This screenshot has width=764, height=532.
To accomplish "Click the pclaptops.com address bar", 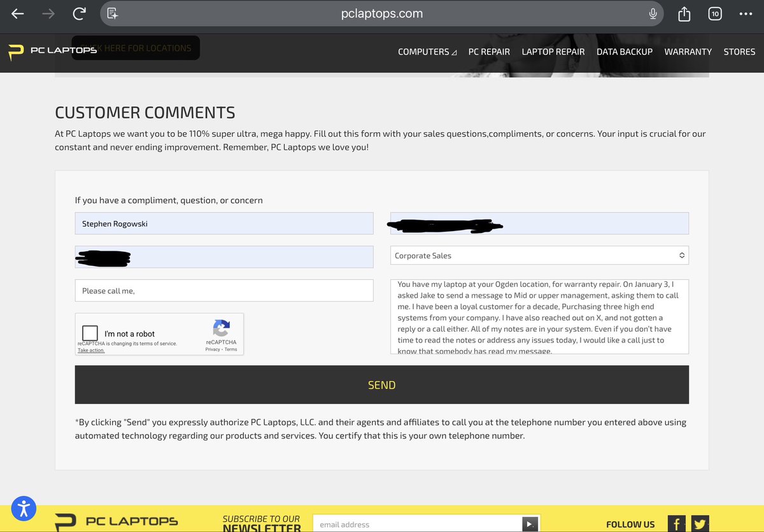I will click(x=382, y=13).
